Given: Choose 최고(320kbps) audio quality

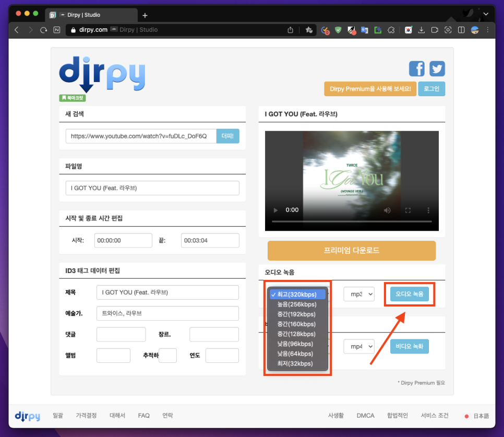Looking at the screenshot, I should 297,294.
